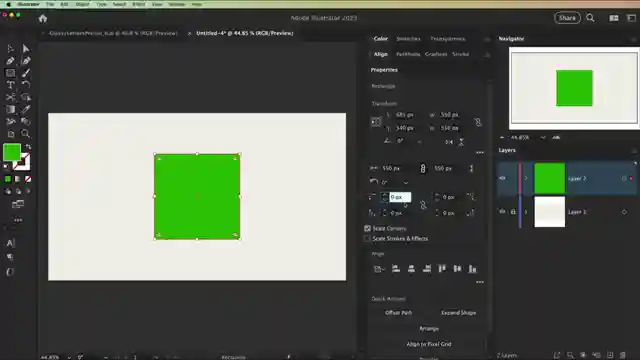This screenshot has height=360, width=640.
Task: Click vertical align bottom icon
Action: coord(473,269)
